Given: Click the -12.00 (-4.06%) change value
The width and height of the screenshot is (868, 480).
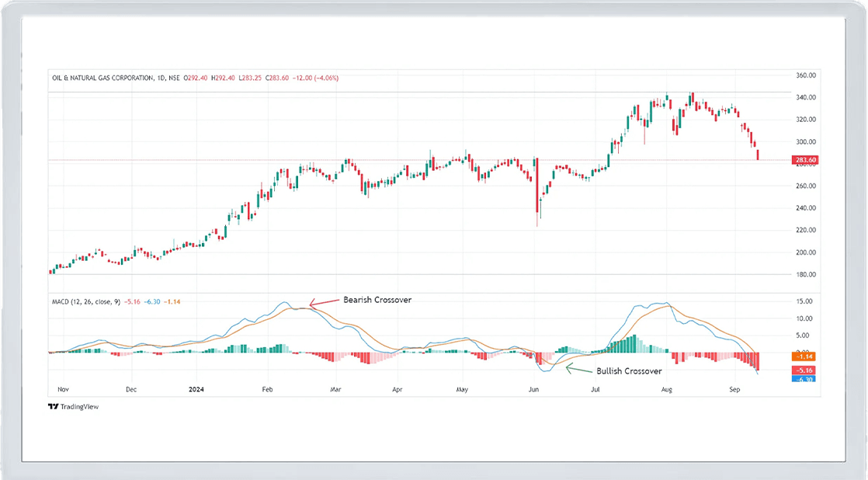Looking at the screenshot, I should tap(314, 78).
